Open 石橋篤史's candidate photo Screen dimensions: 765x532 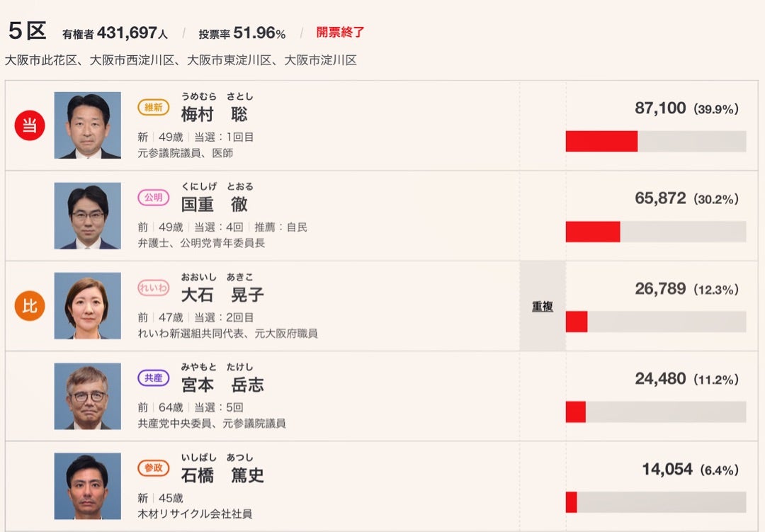point(88,487)
